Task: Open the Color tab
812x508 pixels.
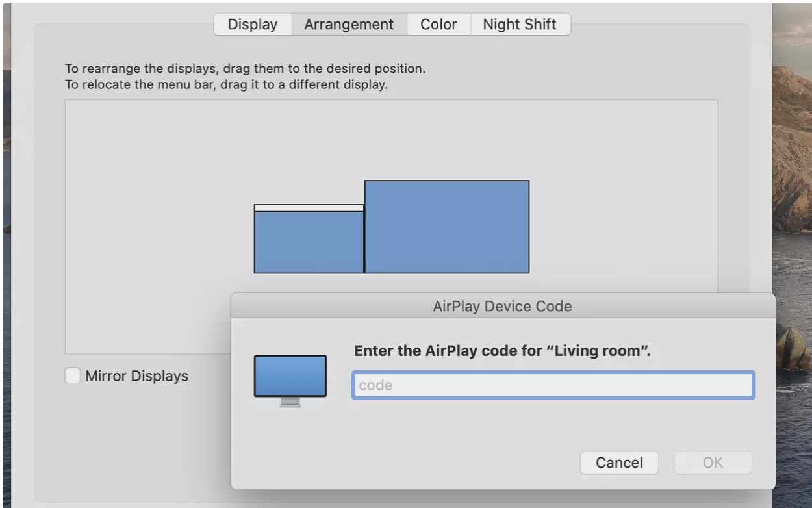Action: [x=438, y=25]
